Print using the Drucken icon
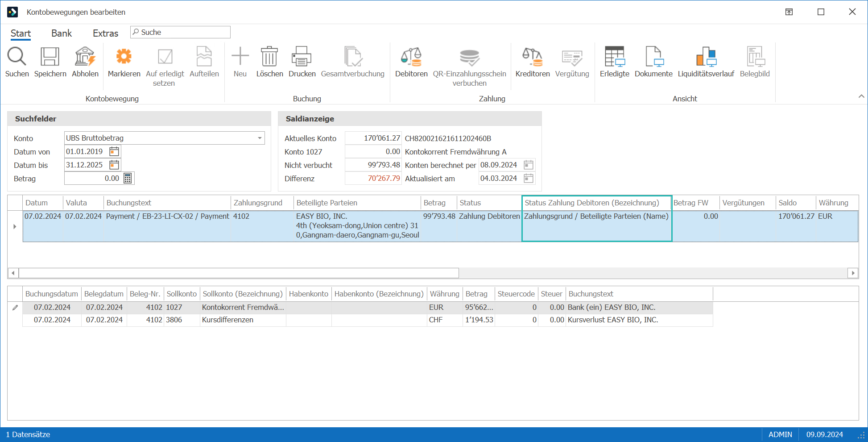 pos(302,57)
